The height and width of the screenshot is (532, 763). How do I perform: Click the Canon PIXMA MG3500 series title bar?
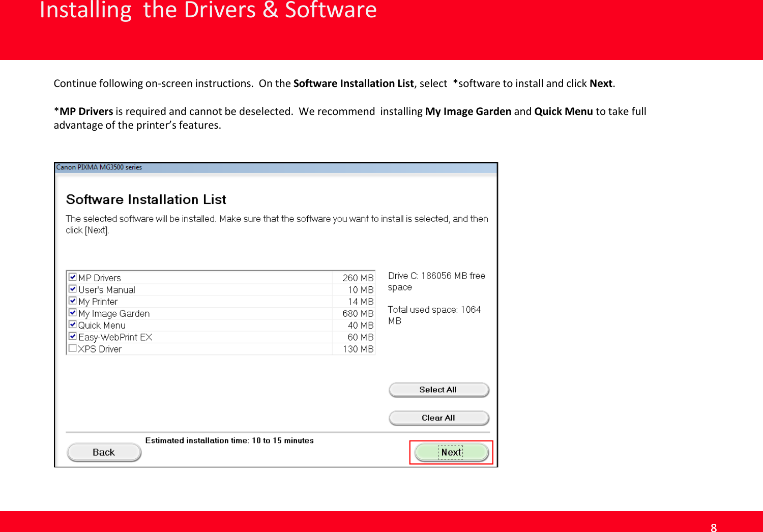(x=276, y=167)
